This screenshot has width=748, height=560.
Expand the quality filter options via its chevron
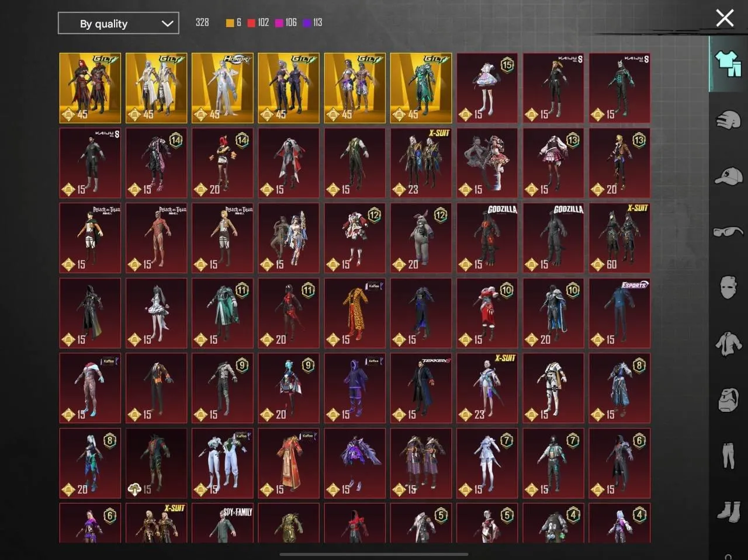click(168, 23)
